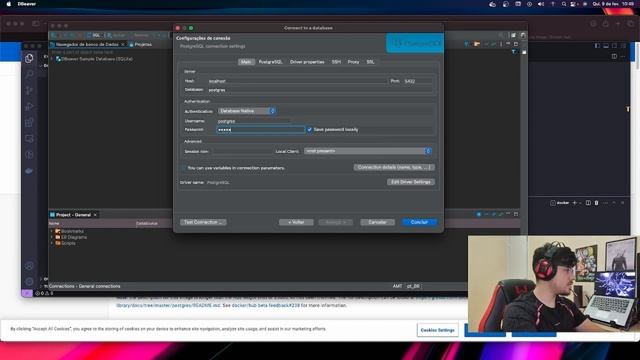Focus the Password input field

[260, 130]
